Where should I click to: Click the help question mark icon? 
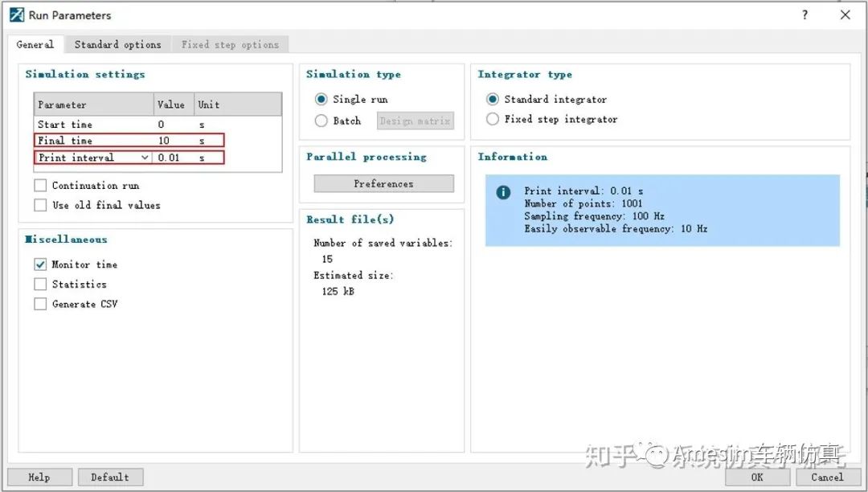[x=805, y=14]
